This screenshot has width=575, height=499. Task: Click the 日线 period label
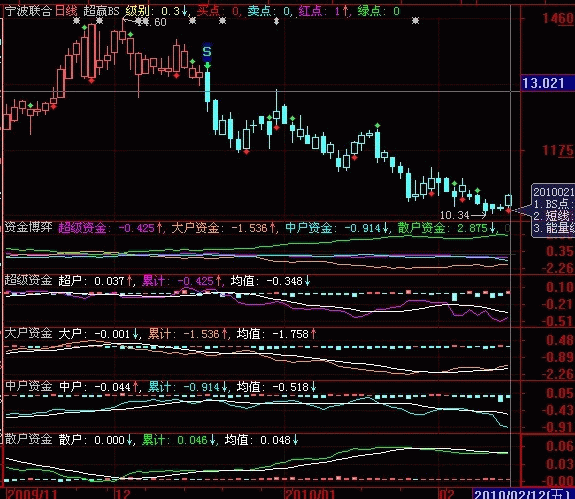point(66,11)
